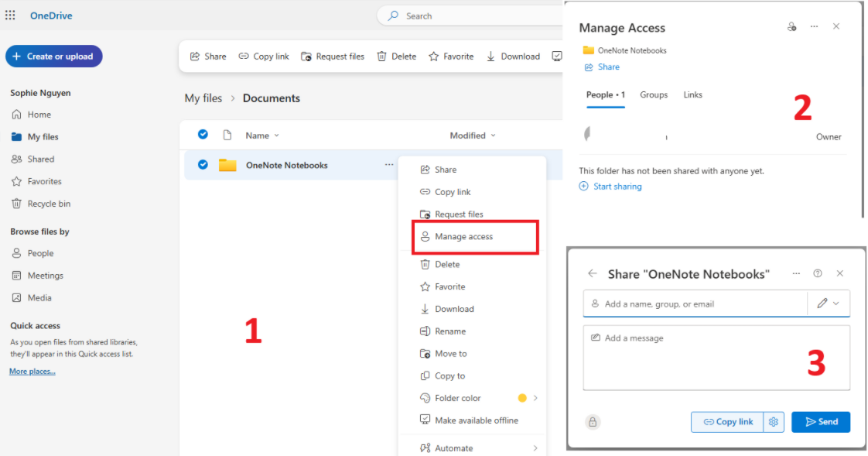Browse files by Meetings

pyautogui.click(x=38, y=276)
